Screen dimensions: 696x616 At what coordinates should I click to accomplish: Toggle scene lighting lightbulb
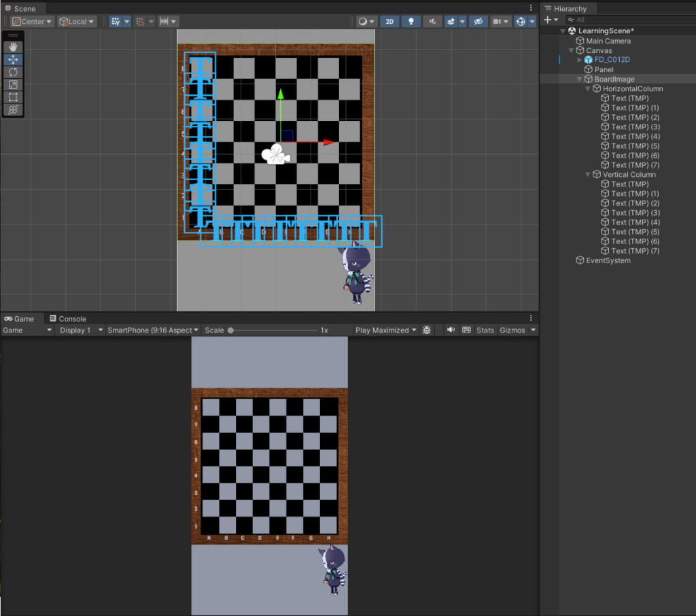point(411,22)
